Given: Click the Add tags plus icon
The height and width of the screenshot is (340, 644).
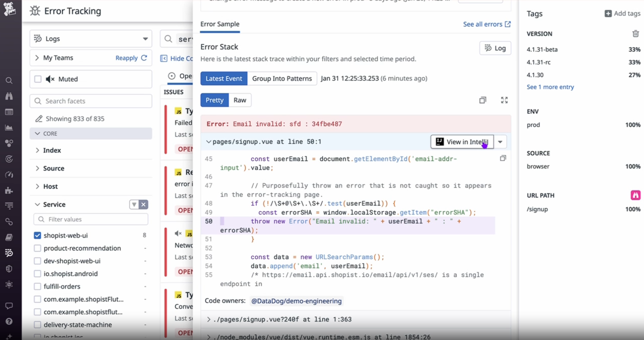Looking at the screenshot, I should pyautogui.click(x=608, y=14).
